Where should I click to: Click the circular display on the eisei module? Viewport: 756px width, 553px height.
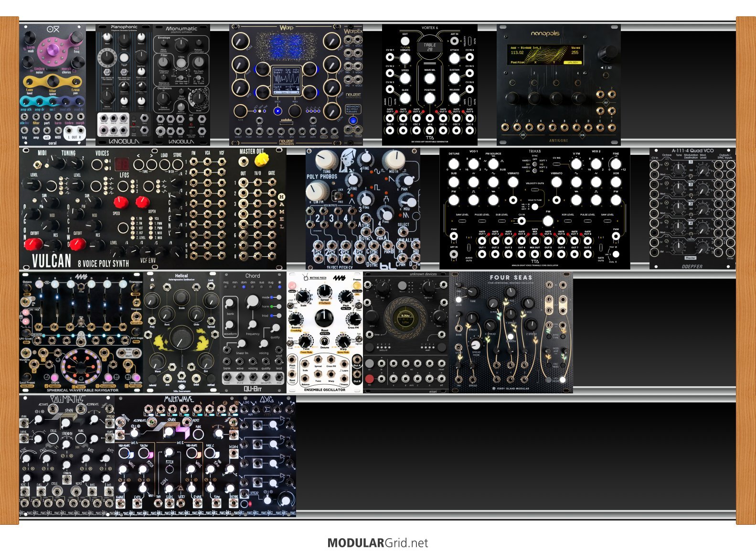point(405,318)
